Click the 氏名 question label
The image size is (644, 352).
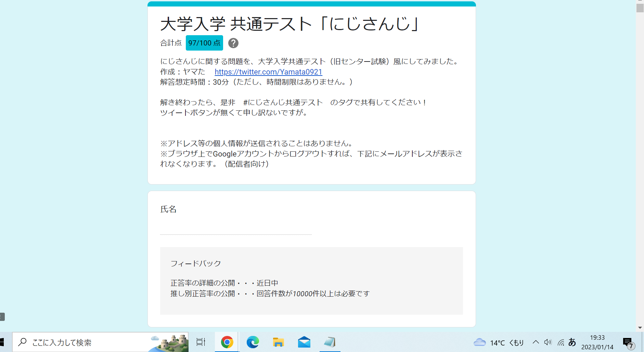[168, 209]
